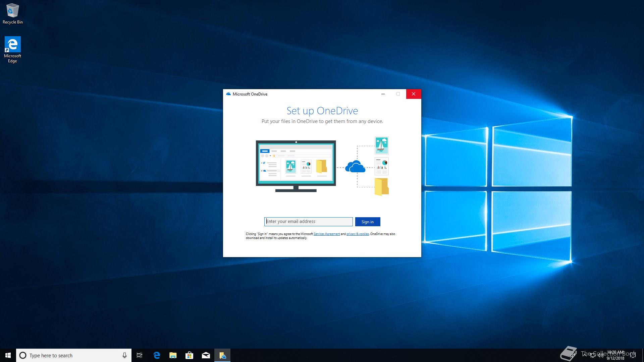Image resolution: width=644 pixels, height=362 pixels.
Task: Open the volume control tray icon
Action: (600, 355)
